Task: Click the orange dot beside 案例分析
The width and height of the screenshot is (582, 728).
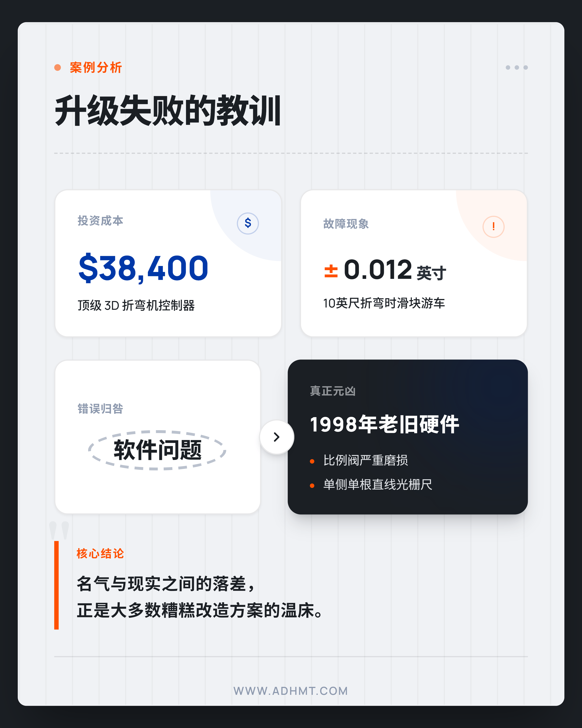Action: pyautogui.click(x=57, y=67)
